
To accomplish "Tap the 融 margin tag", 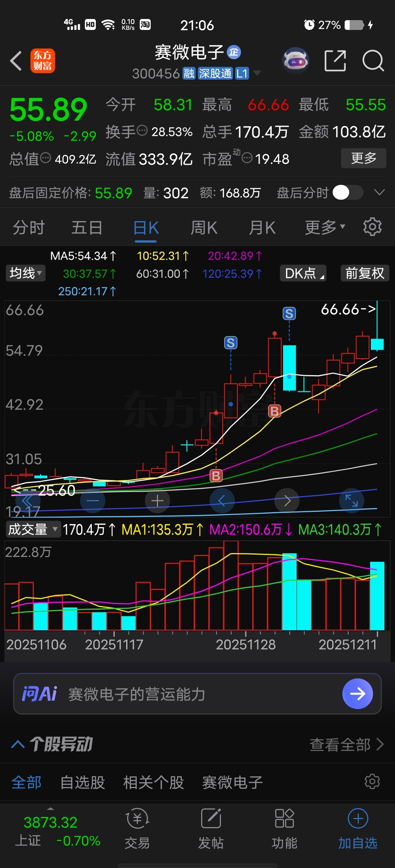I will [x=189, y=73].
